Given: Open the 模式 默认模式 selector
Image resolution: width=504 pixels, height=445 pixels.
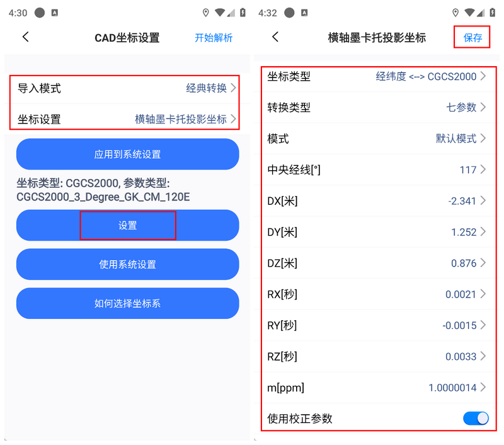Looking at the screenshot, I should [376, 139].
